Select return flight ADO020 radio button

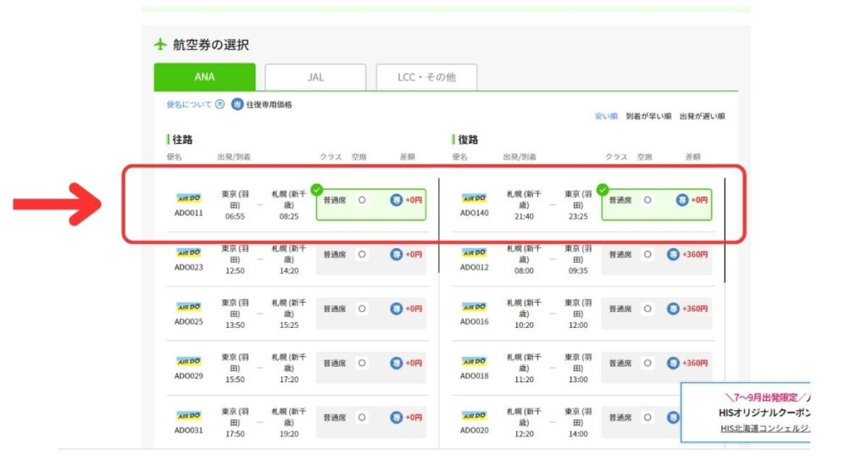click(x=647, y=417)
